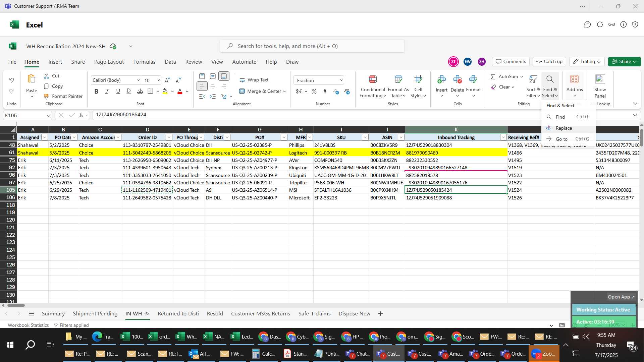Screen dimensions: 644x362
Task: Open the Calibri (Body) font dropdown
Action: pos(138,80)
